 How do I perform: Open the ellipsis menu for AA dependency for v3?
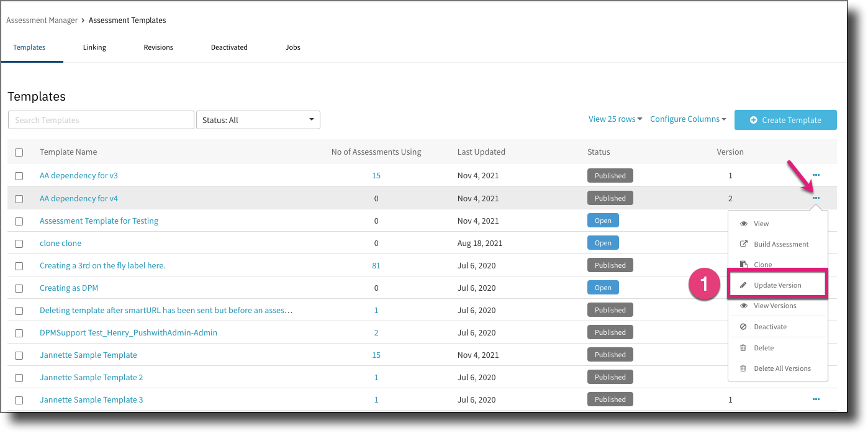tap(815, 175)
